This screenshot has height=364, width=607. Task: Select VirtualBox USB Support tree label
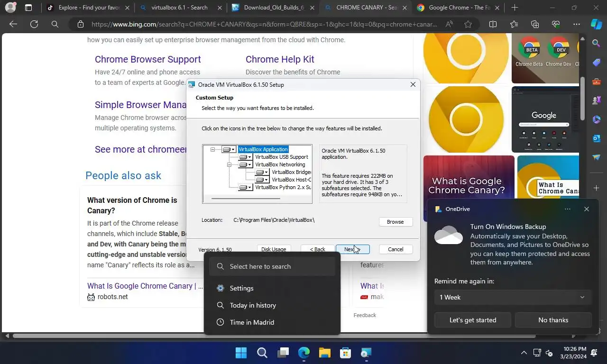[x=282, y=157]
